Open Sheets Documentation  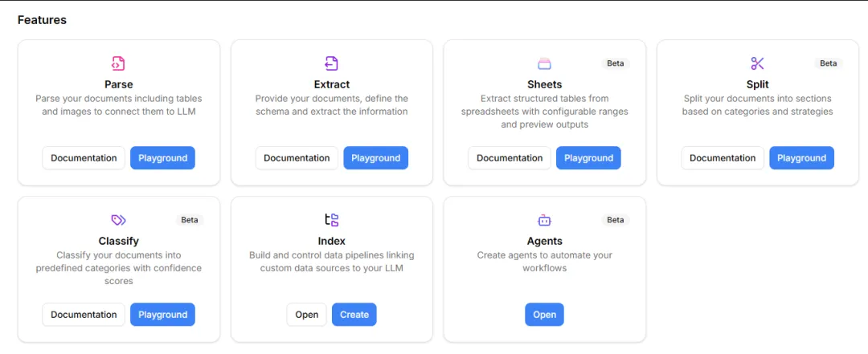(510, 158)
